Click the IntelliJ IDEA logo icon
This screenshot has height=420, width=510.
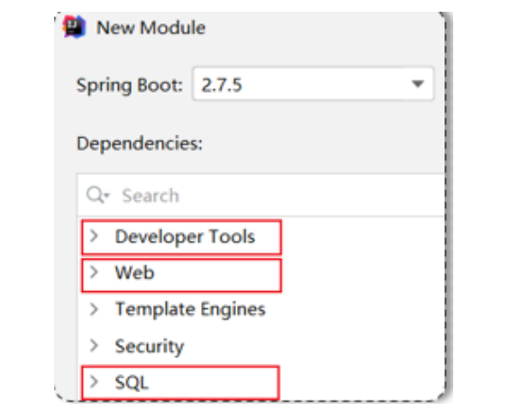click(74, 27)
